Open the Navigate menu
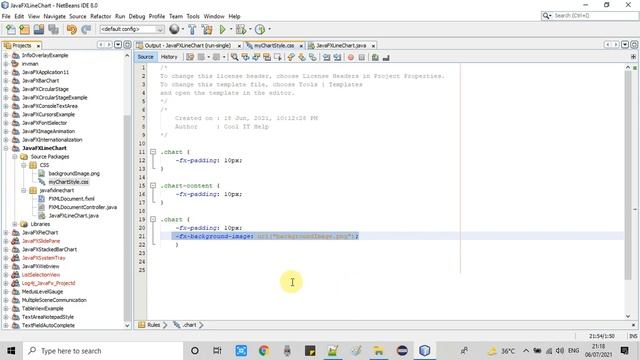 54,16
